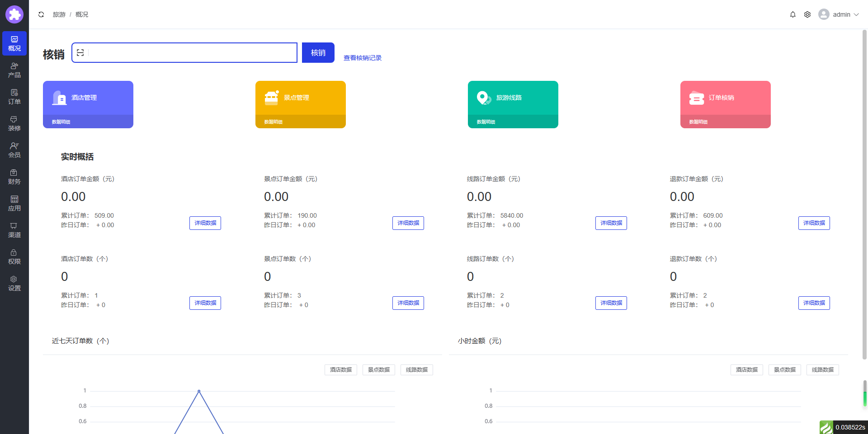Open 数据明细 on the 订单核销 card
Image resolution: width=868 pixels, height=434 pixels.
698,122
